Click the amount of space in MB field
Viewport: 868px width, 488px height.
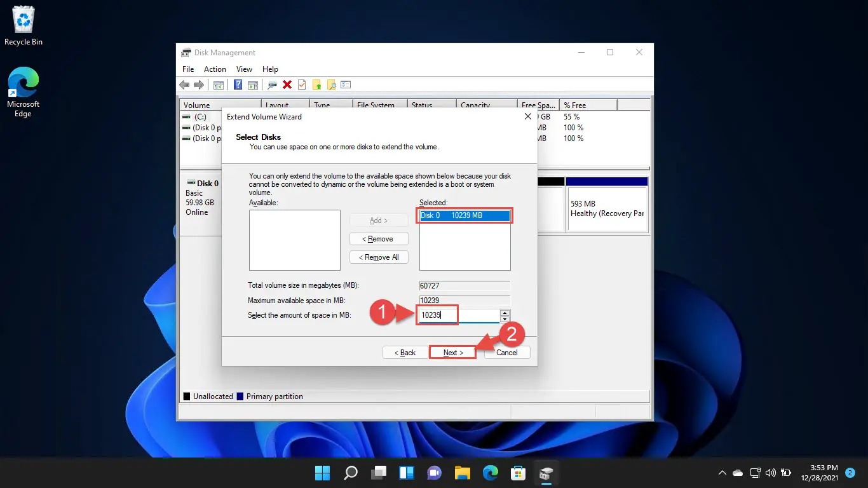point(459,315)
